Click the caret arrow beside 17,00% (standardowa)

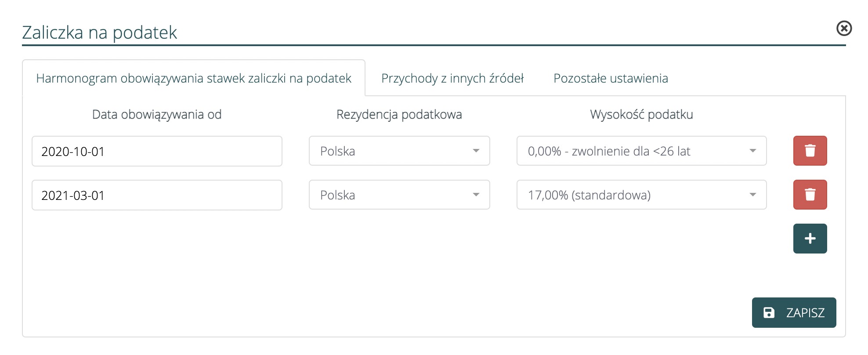752,195
